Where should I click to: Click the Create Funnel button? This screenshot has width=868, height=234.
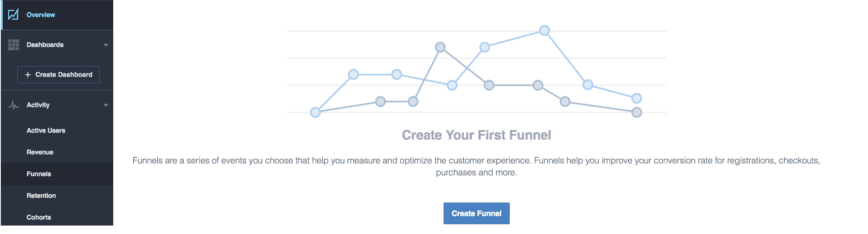point(476,213)
